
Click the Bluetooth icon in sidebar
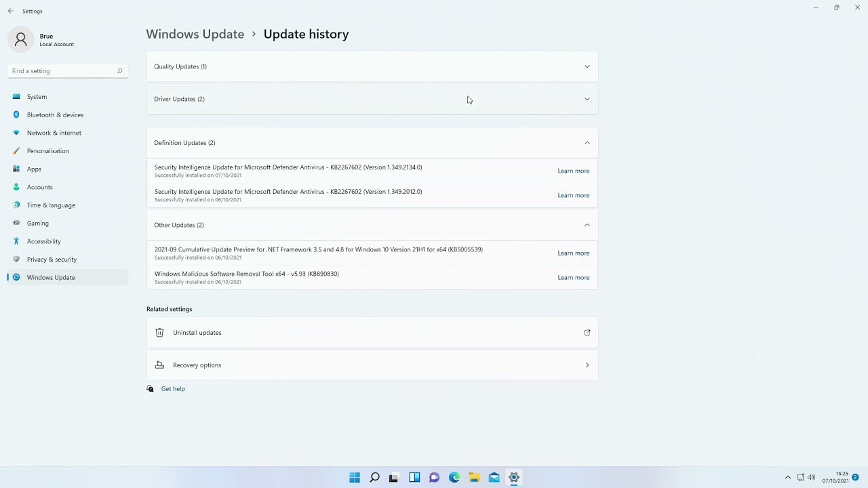tap(16, 115)
